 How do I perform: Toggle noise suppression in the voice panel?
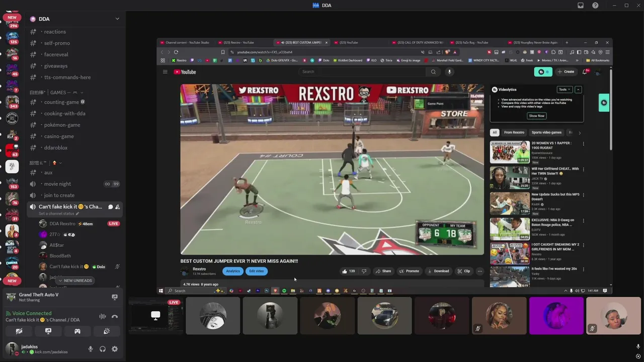pyautogui.click(x=103, y=316)
